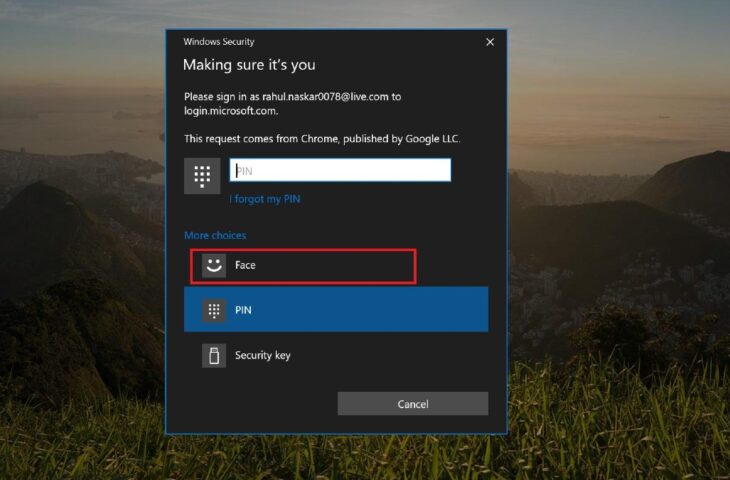
Task: Select the PIN sign-in option
Action: [x=336, y=310]
